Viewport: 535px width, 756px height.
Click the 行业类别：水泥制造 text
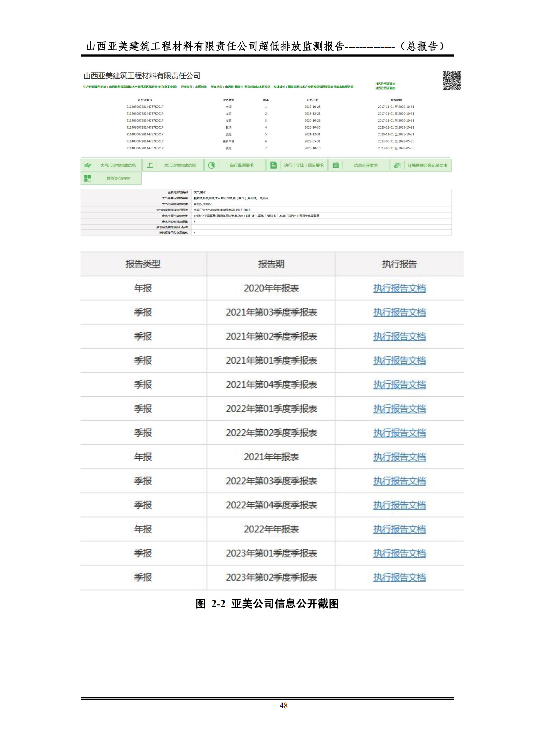point(194,87)
